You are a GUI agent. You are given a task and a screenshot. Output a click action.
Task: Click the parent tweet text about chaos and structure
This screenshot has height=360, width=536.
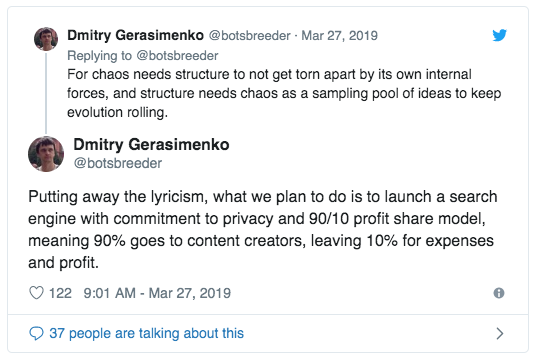pyautogui.click(x=284, y=93)
